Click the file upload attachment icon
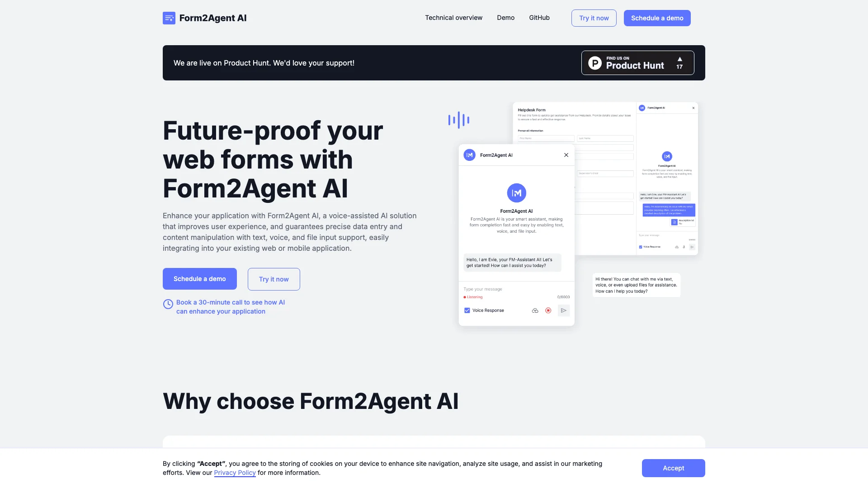868x488 pixels. tap(535, 310)
